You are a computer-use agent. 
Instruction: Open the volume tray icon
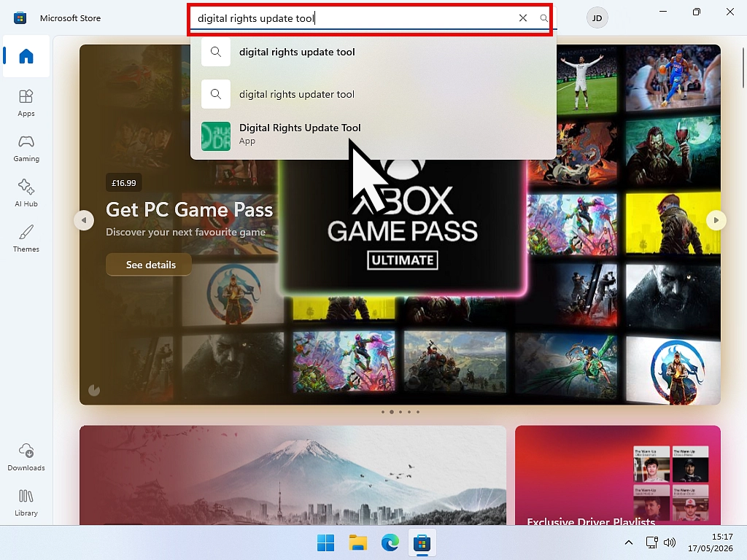tap(670, 542)
